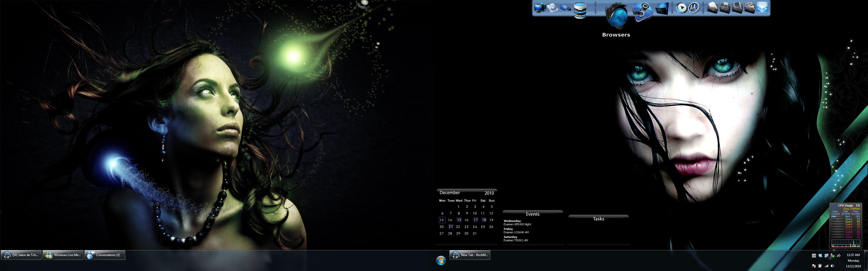Select highlighted date 21 in the calendar
This screenshot has height=271, width=868.
click(451, 227)
